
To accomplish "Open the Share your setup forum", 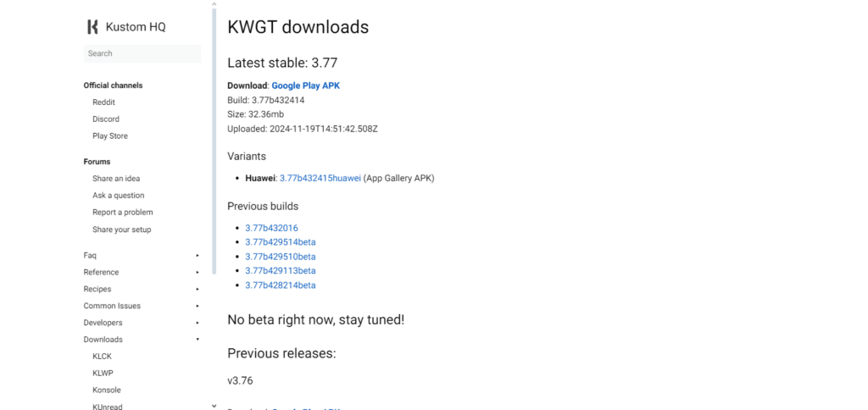I will [122, 230].
